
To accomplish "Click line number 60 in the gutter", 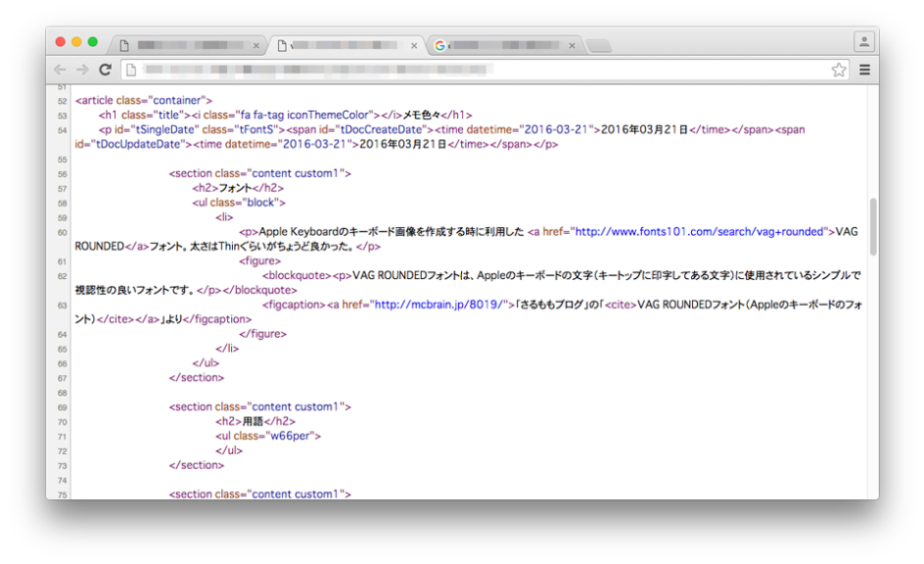I will tap(62, 232).
